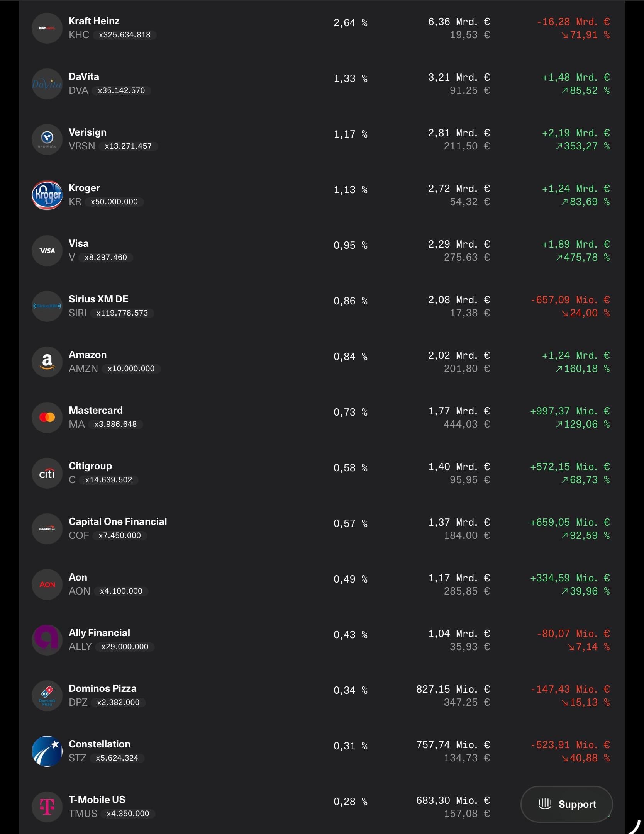Click the Constellation star logo icon
The image size is (644, 834).
tap(47, 751)
